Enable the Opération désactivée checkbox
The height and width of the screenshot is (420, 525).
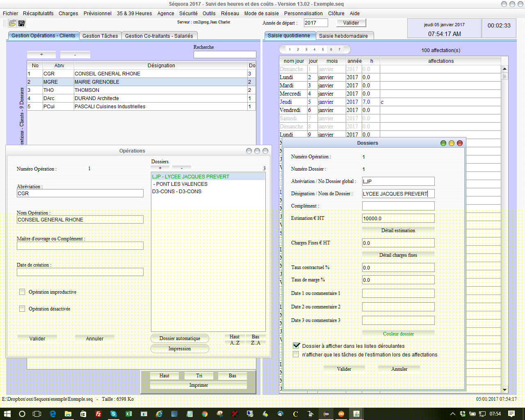[22, 309]
